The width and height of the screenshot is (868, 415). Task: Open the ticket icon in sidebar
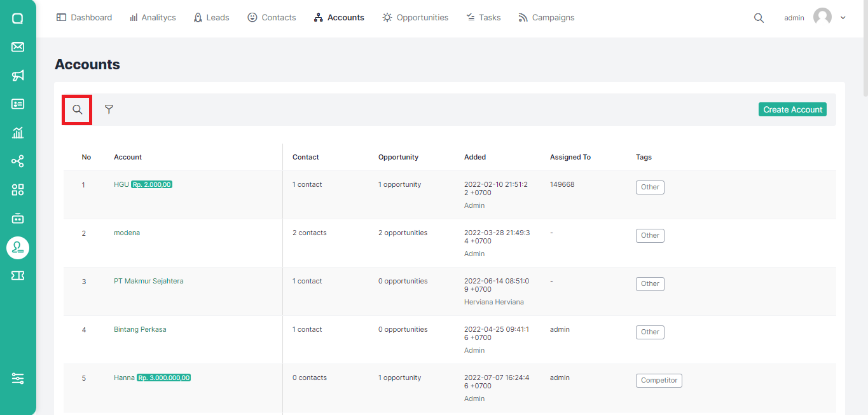(18, 275)
